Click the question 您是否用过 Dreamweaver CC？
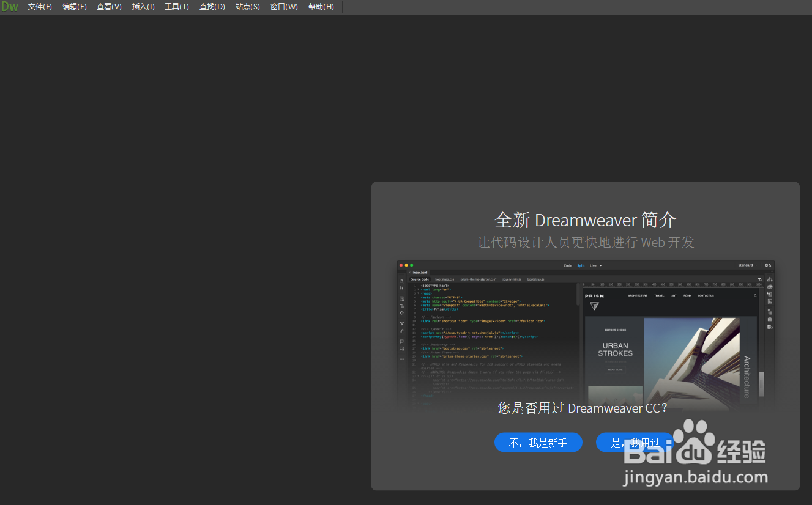 (583, 408)
